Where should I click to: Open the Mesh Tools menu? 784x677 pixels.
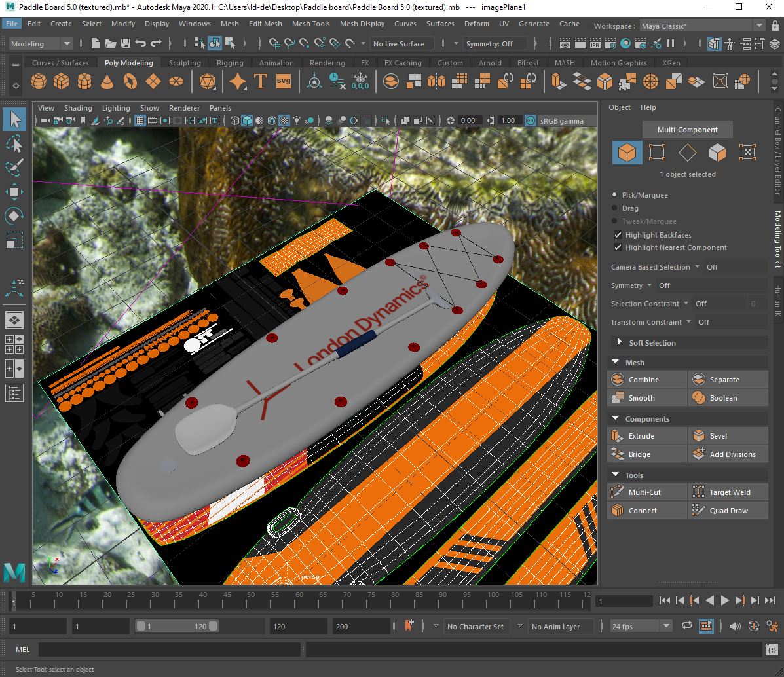tap(310, 24)
